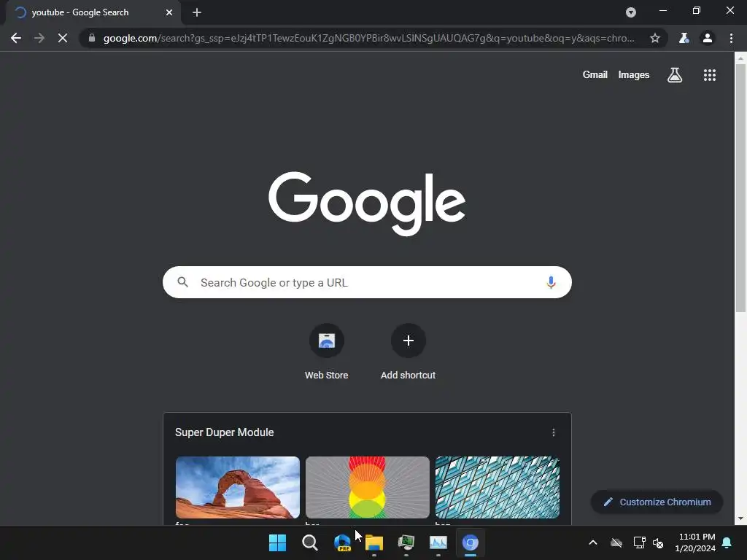The height and width of the screenshot is (560, 747).
Task: Click the muted volume tray icon
Action: coord(658,542)
